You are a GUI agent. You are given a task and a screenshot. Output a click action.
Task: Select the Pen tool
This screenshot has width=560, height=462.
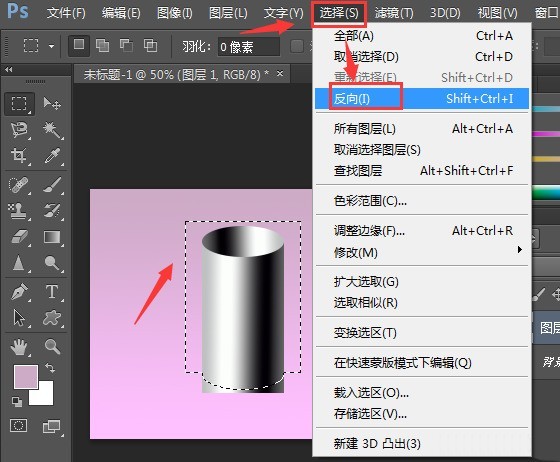coord(19,292)
